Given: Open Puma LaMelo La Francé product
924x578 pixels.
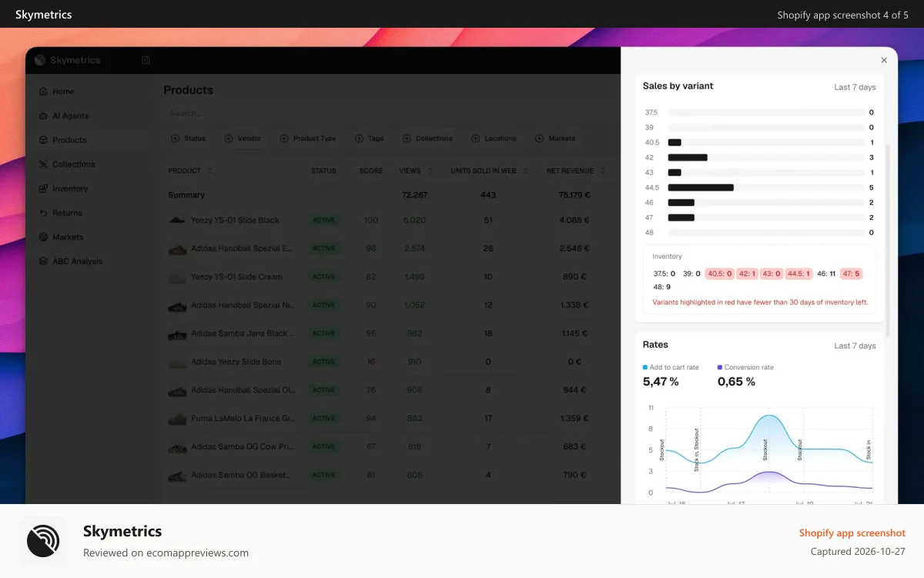Looking at the screenshot, I should coord(391,418).
